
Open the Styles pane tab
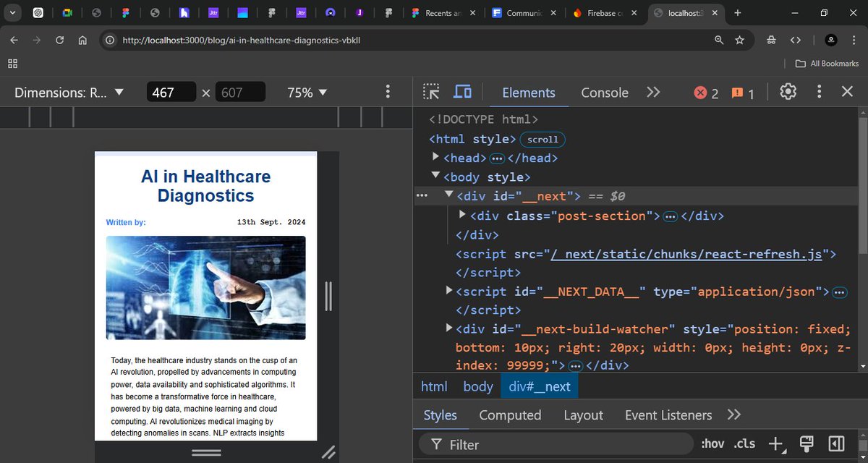440,415
